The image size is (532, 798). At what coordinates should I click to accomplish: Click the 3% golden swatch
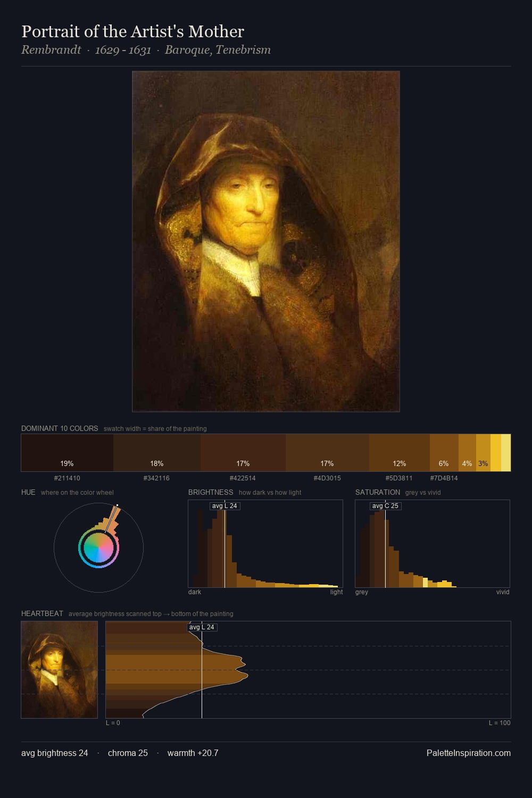pos(483,453)
